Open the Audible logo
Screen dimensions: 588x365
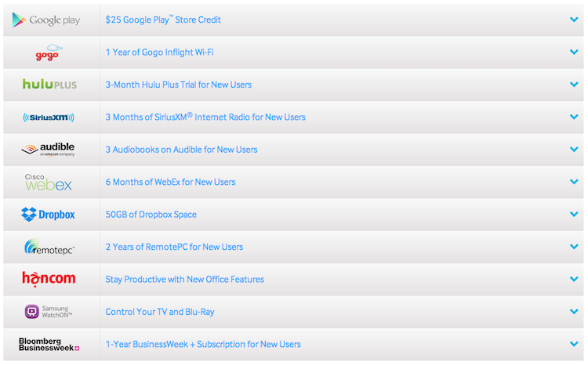pos(48,150)
